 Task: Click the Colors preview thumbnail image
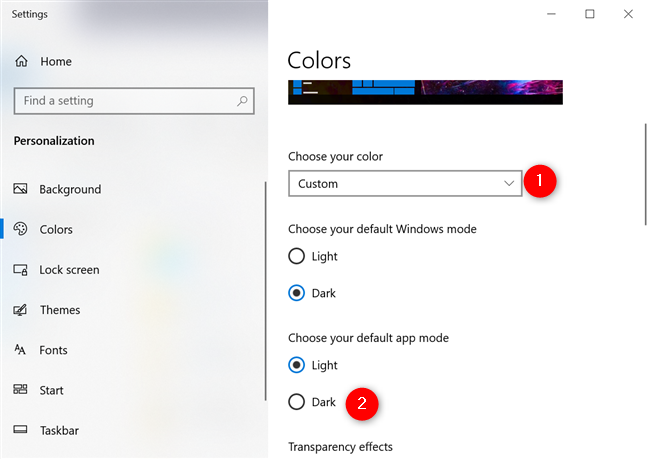[425, 92]
